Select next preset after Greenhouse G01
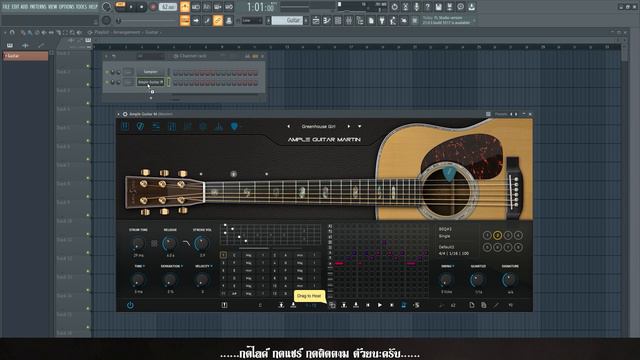 349,127
